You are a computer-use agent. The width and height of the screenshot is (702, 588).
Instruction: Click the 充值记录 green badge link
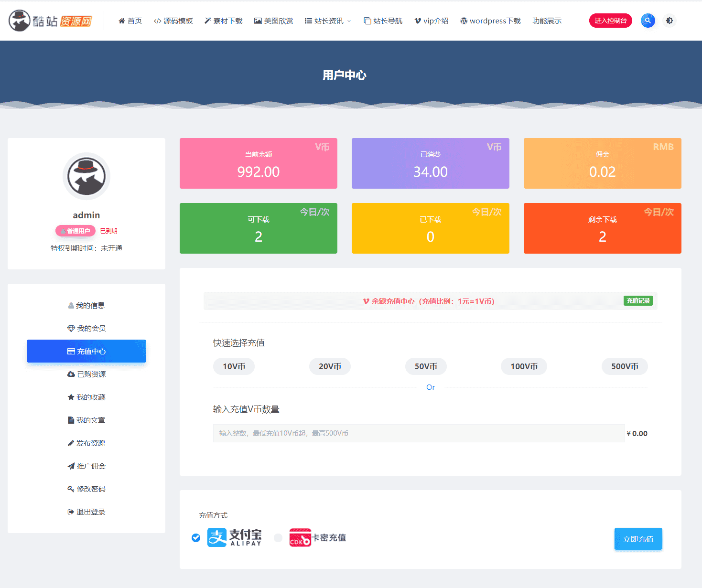click(x=638, y=301)
